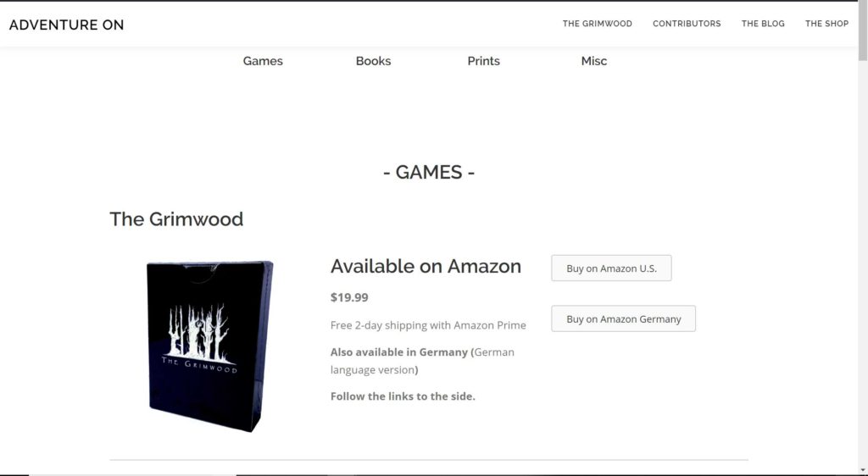The image size is (868, 476).
Task: Click Buy on Amazon Germany button
Action: coord(623,319)
